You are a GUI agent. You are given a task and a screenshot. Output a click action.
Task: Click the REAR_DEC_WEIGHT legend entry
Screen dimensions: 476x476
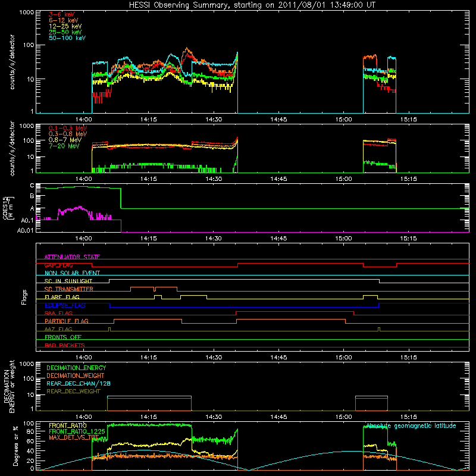tap(73, 392)
